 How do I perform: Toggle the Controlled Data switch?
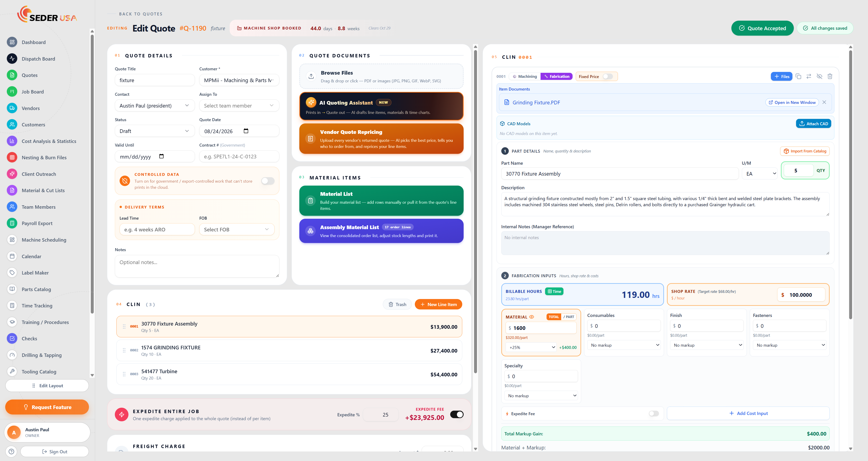(268, 181)
